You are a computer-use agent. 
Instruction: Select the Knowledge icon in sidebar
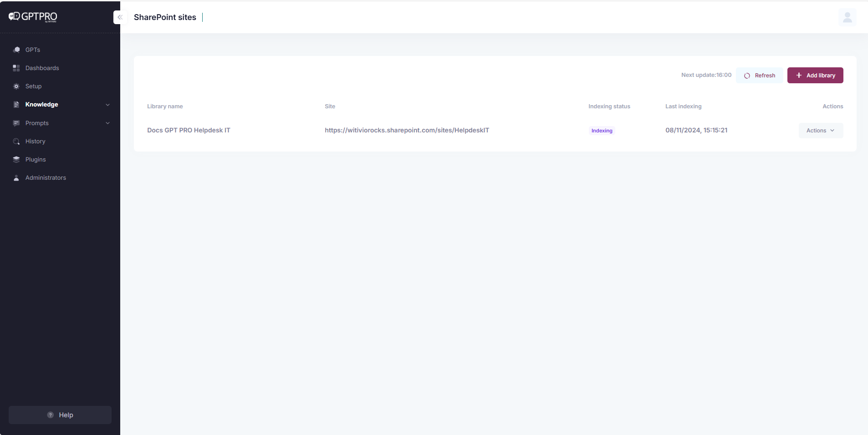pos(16,104)
